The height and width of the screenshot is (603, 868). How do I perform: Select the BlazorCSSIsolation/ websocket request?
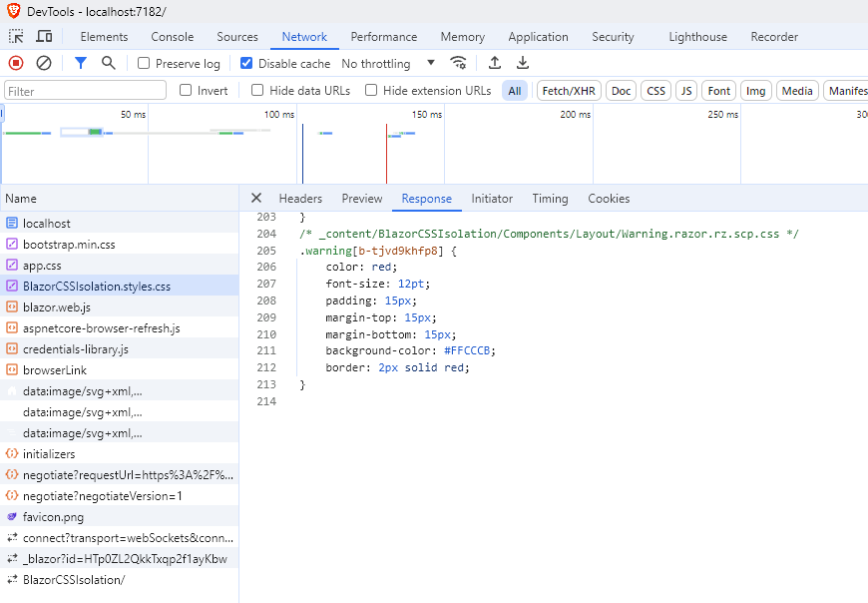120,580
